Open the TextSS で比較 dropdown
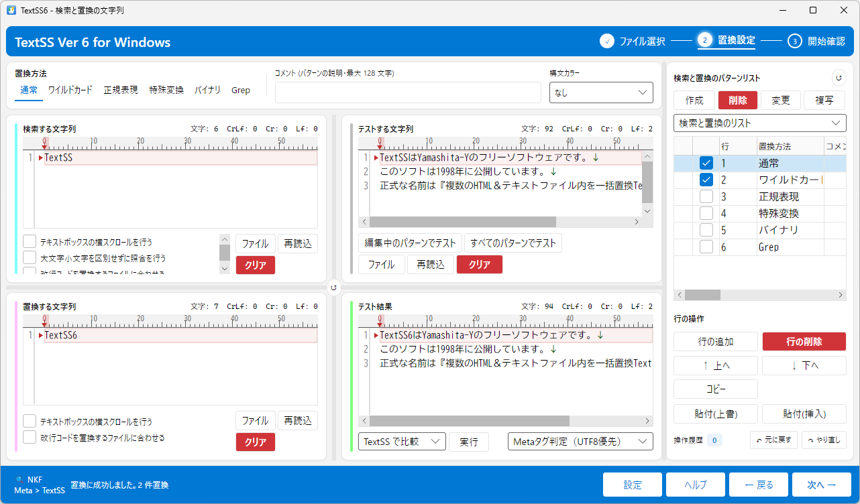Image resolution: width=860 pixels, height=504 pixels. [x=402, y=441]
